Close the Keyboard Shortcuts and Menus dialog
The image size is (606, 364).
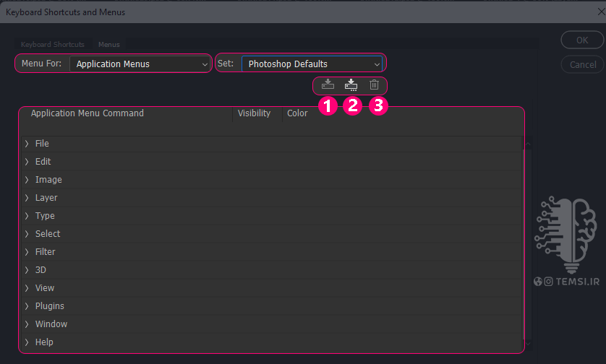click(x=602, y=12)
